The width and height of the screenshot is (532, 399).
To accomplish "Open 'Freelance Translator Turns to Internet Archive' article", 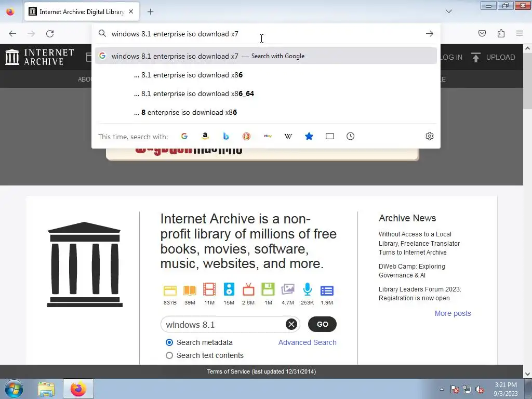I will (419, 243).
